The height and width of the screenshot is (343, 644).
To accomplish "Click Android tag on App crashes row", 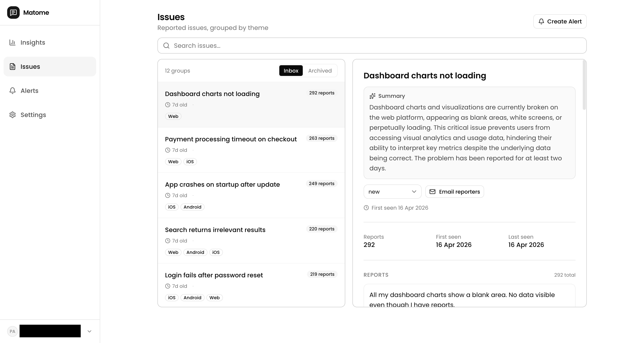I will click(192, 207).
